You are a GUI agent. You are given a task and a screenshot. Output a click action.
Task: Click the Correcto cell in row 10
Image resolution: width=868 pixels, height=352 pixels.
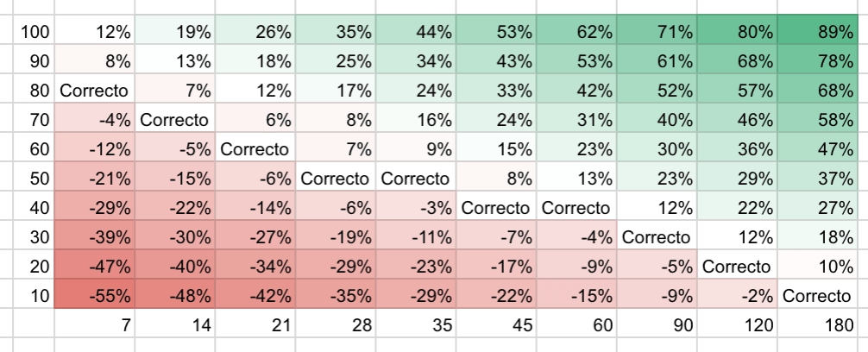pos(817,295)
